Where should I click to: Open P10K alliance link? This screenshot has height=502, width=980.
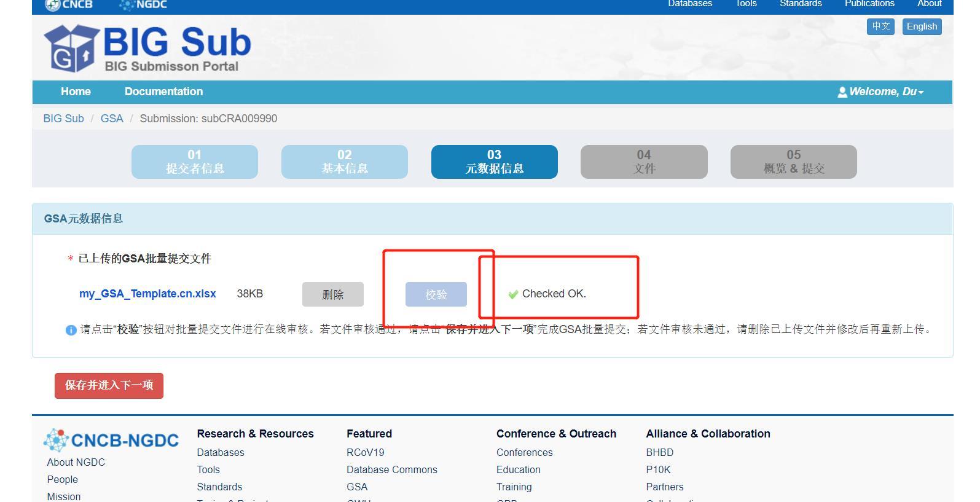coord(659,469)
